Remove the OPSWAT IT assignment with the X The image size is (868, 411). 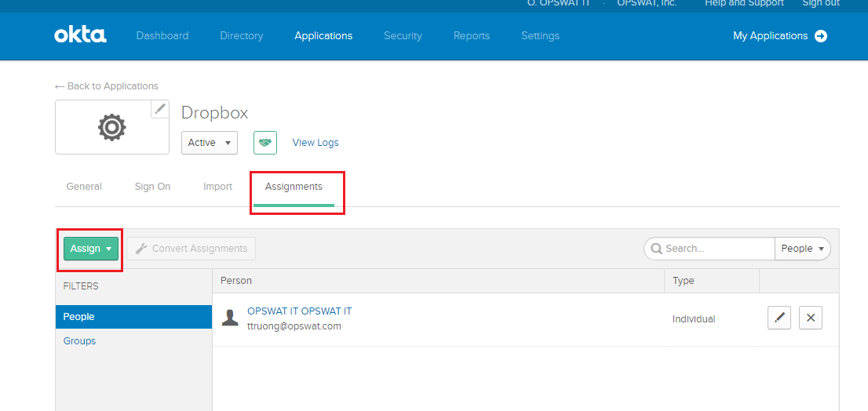coord(811,318)
